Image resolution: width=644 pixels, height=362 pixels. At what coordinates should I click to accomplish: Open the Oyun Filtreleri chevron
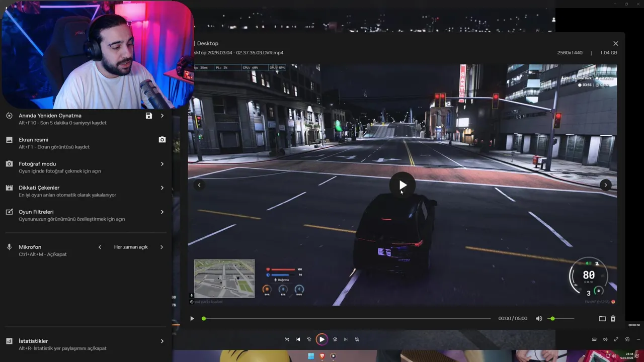pyautogui.click(x=162, y=212)
